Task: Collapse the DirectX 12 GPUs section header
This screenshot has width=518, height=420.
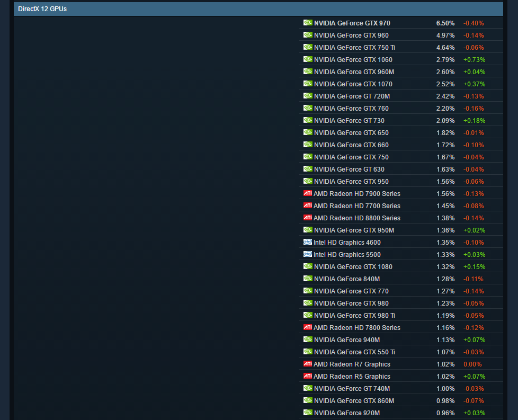Action: 258,9
